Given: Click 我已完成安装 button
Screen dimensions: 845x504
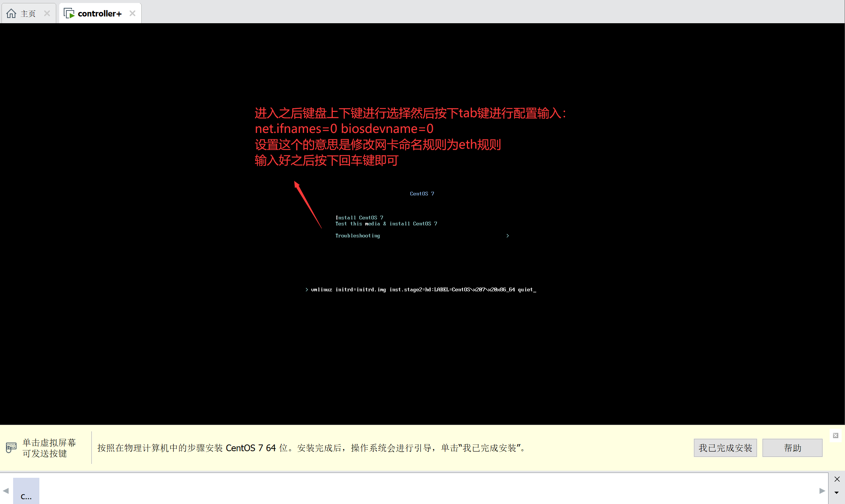Looking at the screenshot, I should [x=725, y=448].
